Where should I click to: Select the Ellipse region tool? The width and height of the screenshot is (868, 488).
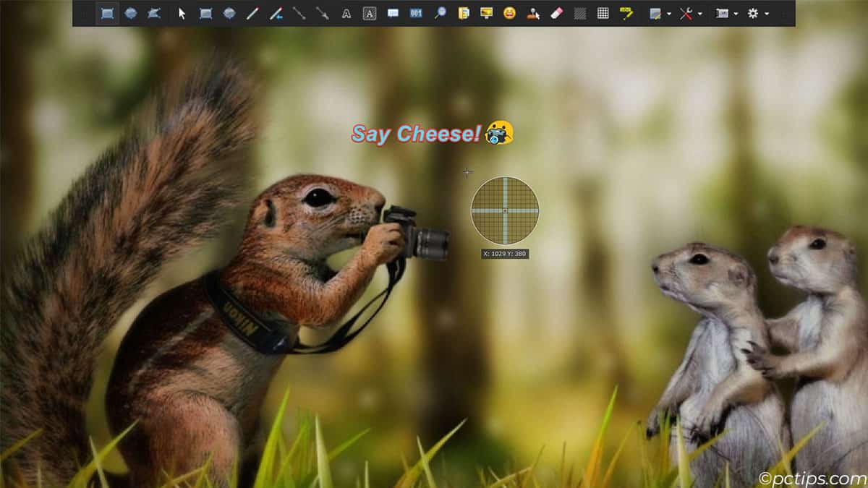(x=130, y=12)
